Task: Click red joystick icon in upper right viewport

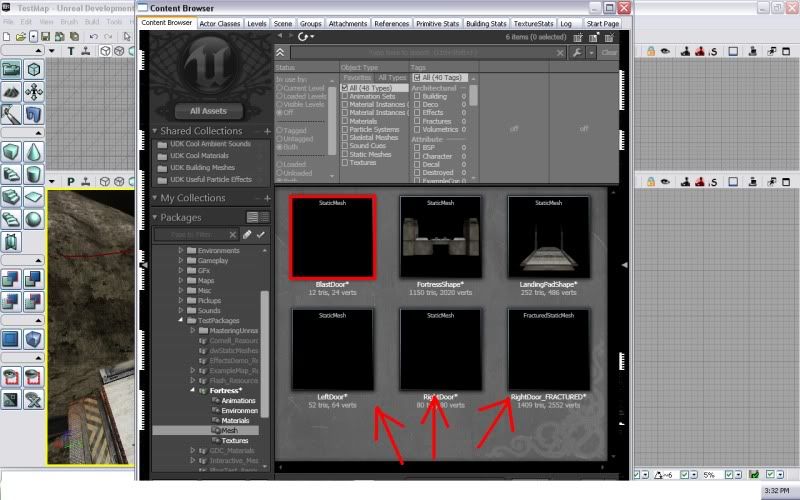Action: pos(699,51)
